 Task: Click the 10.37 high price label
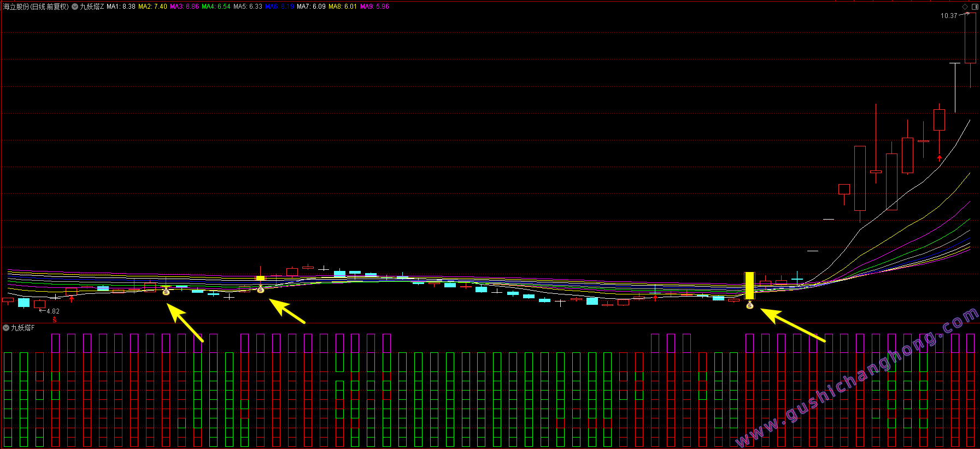click(x=949, y=16)
